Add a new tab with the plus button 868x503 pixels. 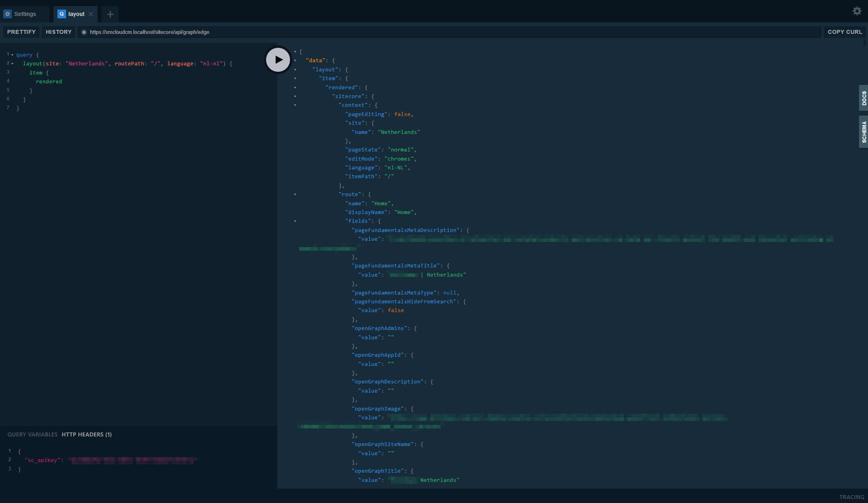[110, 14]
